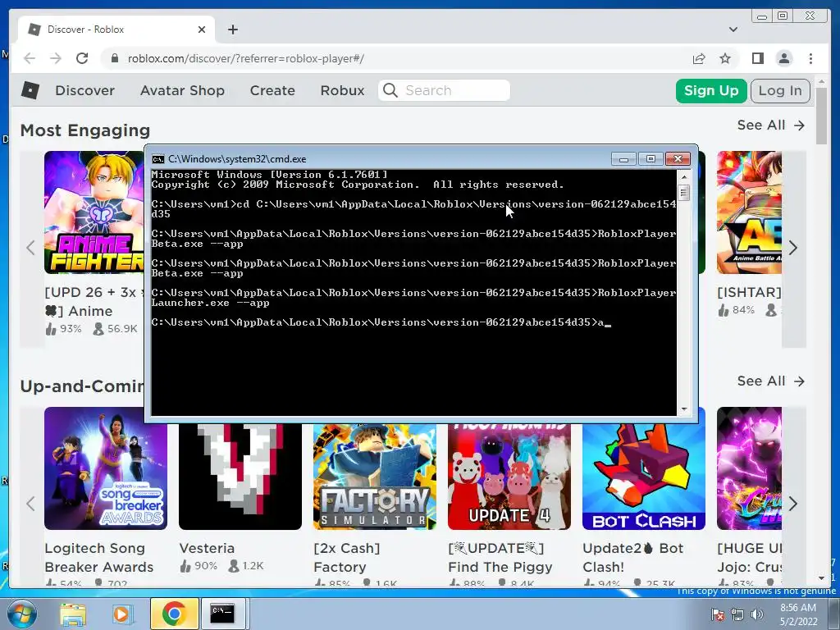Open the taskbar clock showing 8:56 AM
Viewport: 840px width, 630px height.
tap(797, 614)
